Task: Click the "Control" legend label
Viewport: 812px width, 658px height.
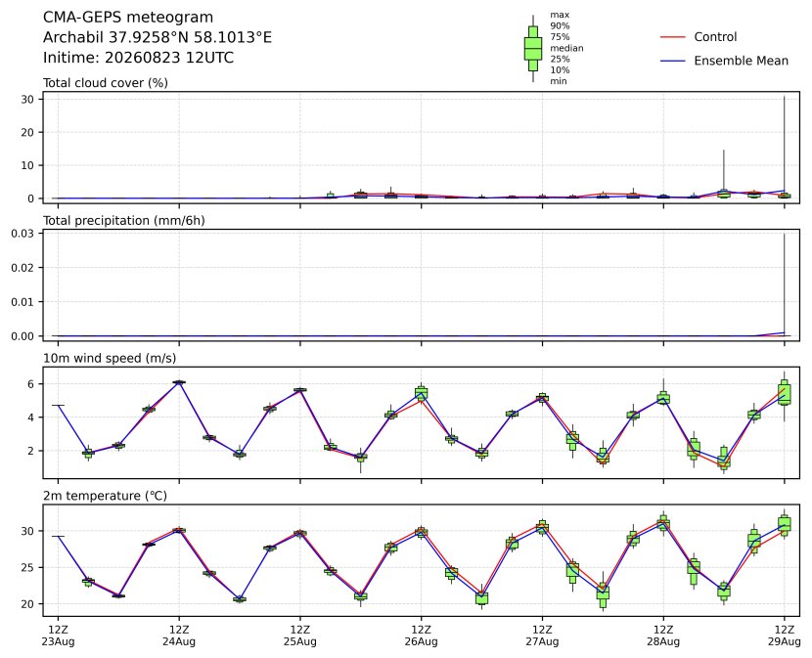Action: (715, 37)
